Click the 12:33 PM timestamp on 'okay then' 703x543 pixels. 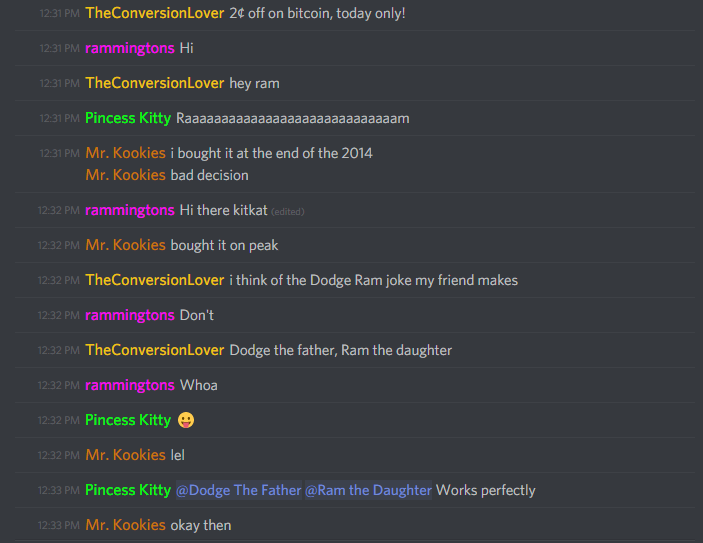(58, 525)
